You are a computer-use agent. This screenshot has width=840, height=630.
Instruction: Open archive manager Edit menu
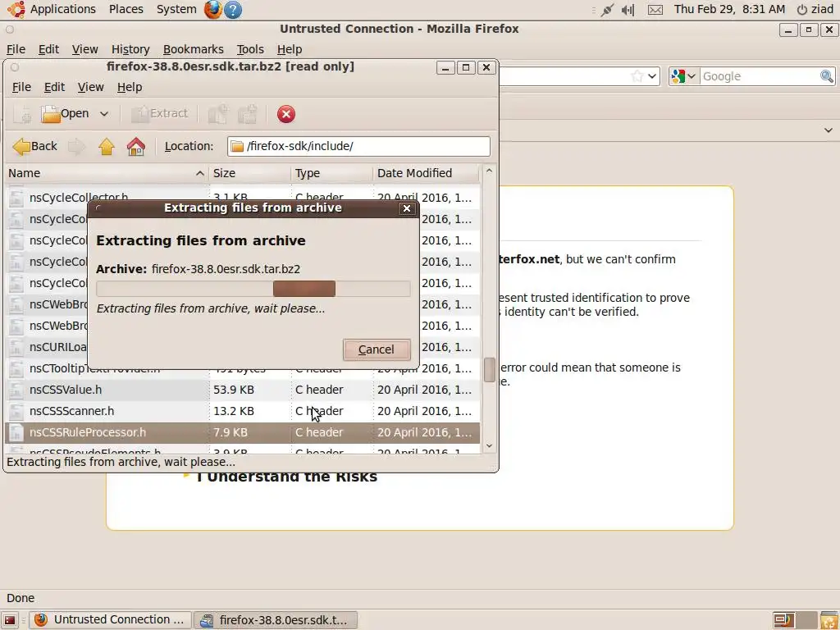(54, 87)
